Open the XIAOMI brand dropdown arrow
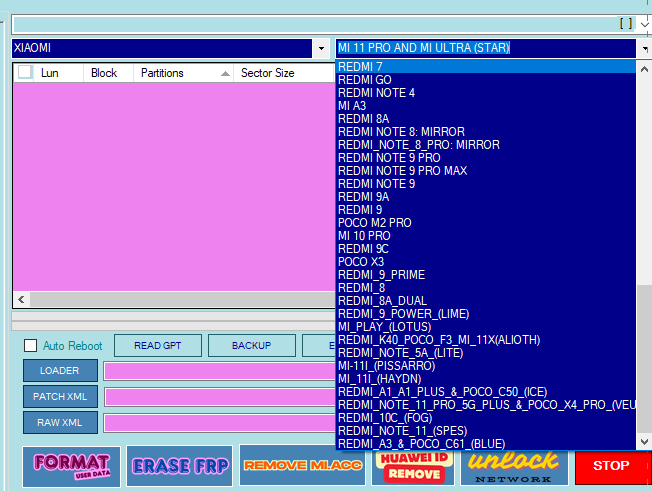The image size is (652, 491). coord(321,48)
